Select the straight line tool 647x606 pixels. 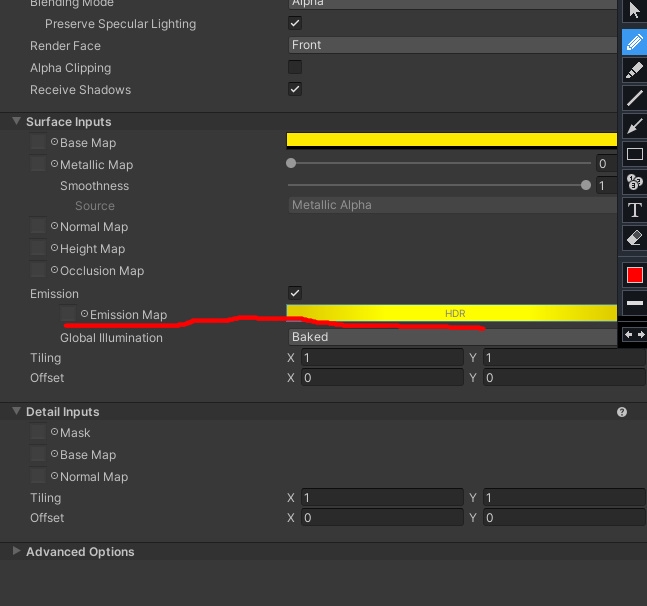[x=634, y=98]
